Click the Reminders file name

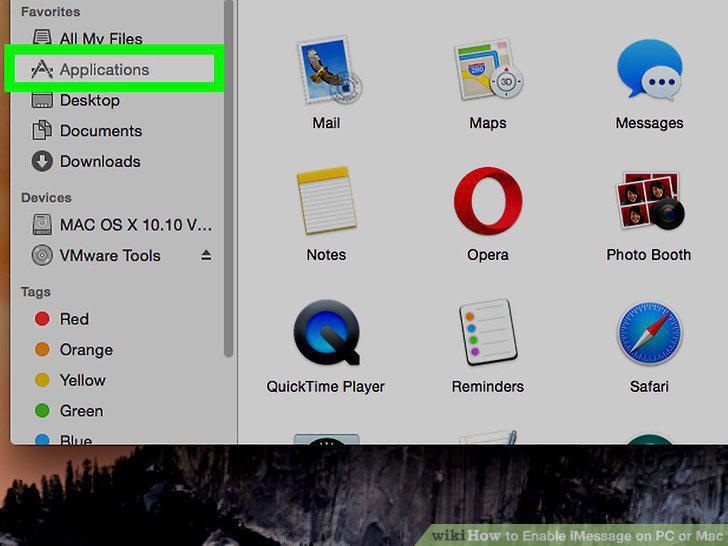488,387
